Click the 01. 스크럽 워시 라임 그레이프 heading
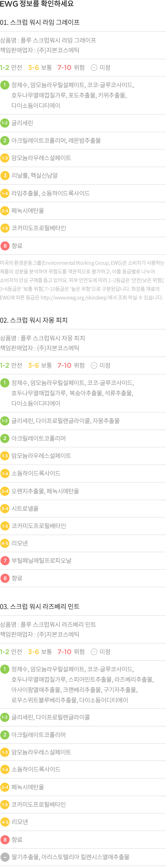 pyautogui.click(x=40, y=22)
